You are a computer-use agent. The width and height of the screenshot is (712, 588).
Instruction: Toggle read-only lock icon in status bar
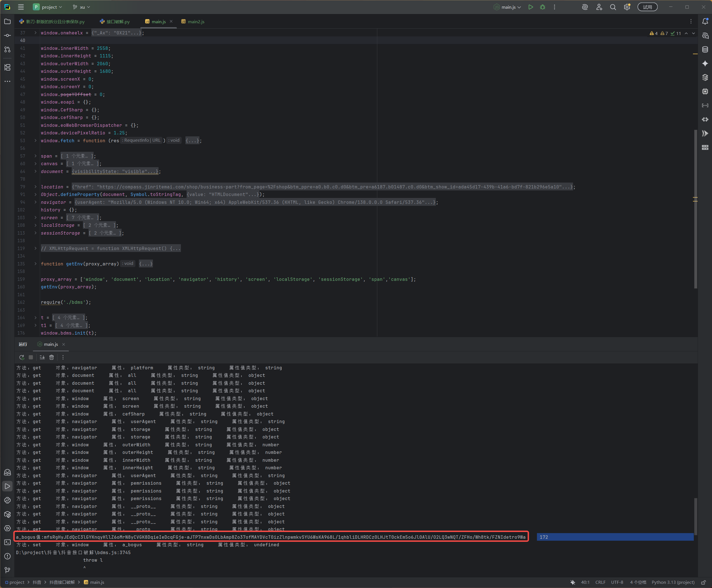click(x=704, y=582)
